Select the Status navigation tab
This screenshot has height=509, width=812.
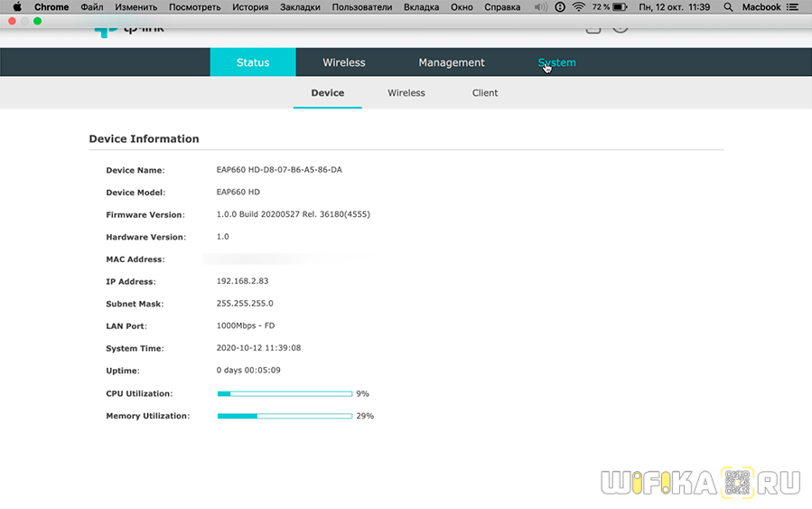click(253, 62)
